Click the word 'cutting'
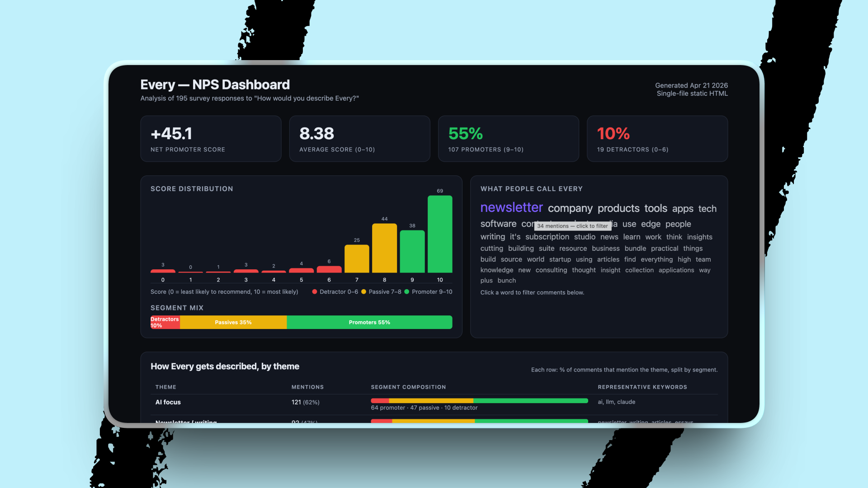 (491, 249)
